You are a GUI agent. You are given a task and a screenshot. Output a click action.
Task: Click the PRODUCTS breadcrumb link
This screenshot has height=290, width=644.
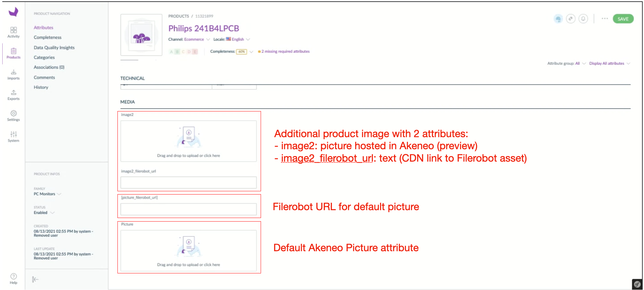179,16
